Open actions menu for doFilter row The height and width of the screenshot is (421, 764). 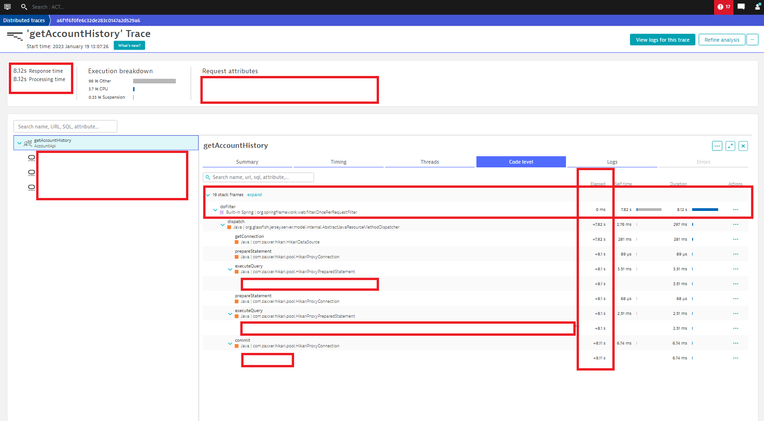[736, 210]
